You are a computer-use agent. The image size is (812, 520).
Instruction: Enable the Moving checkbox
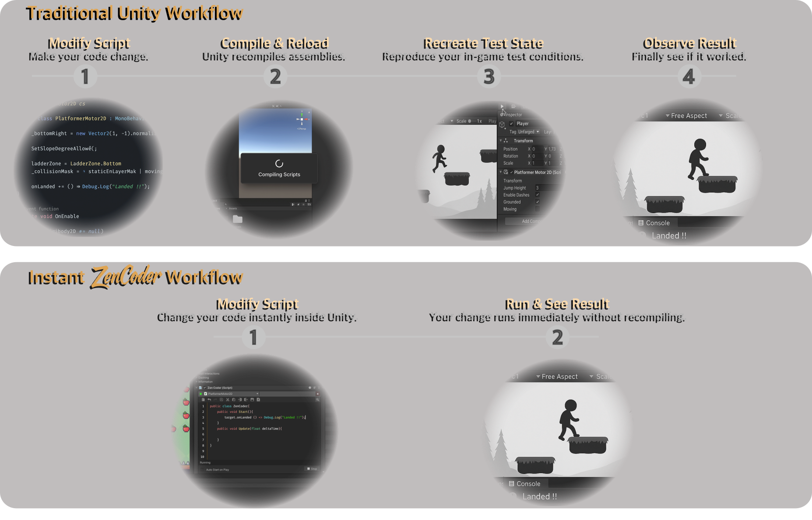tap(538, 209)
